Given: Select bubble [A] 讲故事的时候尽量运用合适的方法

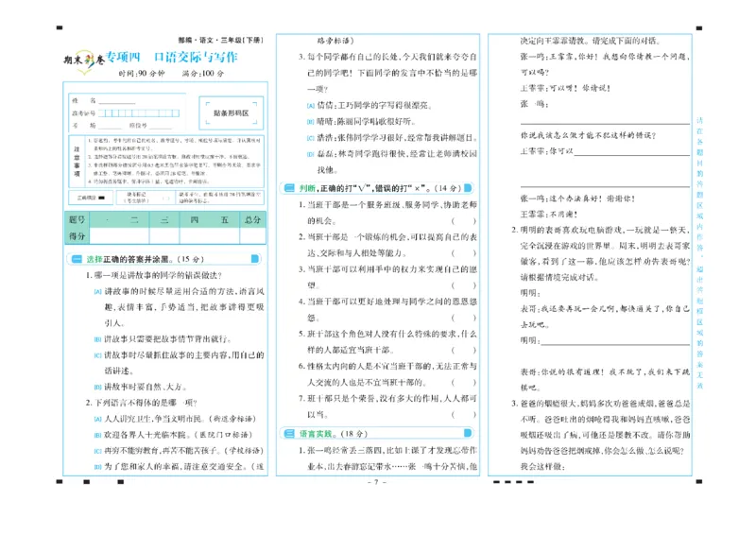Looking at the screenshot, I should [97, 292].
